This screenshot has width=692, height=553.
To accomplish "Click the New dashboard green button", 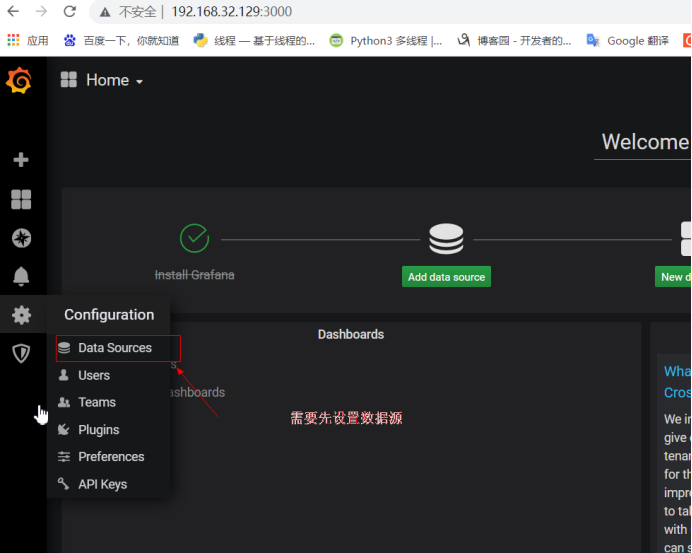I will tap(673, 277).
